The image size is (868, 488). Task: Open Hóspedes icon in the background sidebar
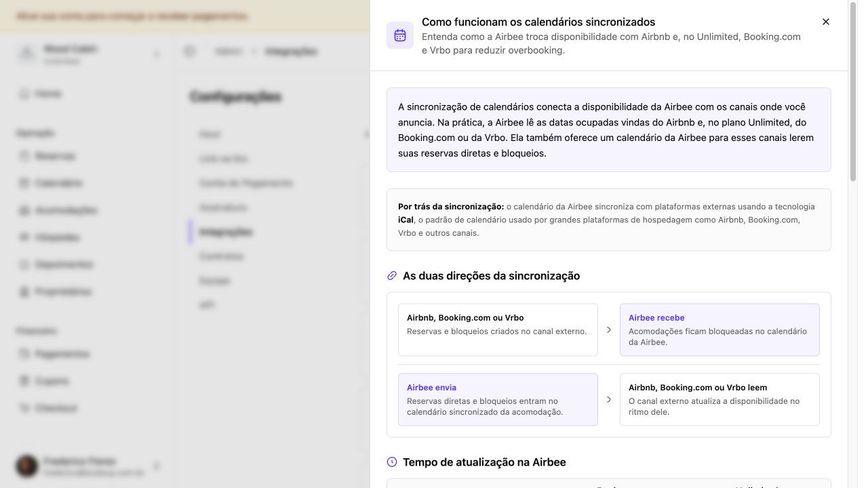(24, 237)
